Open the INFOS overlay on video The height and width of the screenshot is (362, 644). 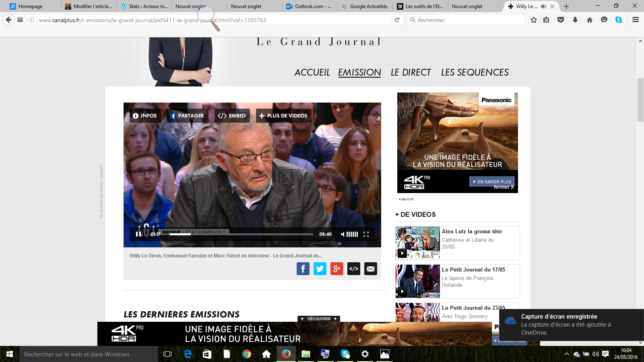145,116
